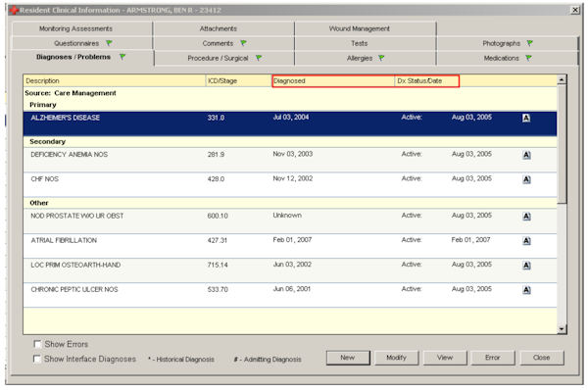Click the ICD/Stage column header
This screenshot has height=390, width=588.
(239, 81)
